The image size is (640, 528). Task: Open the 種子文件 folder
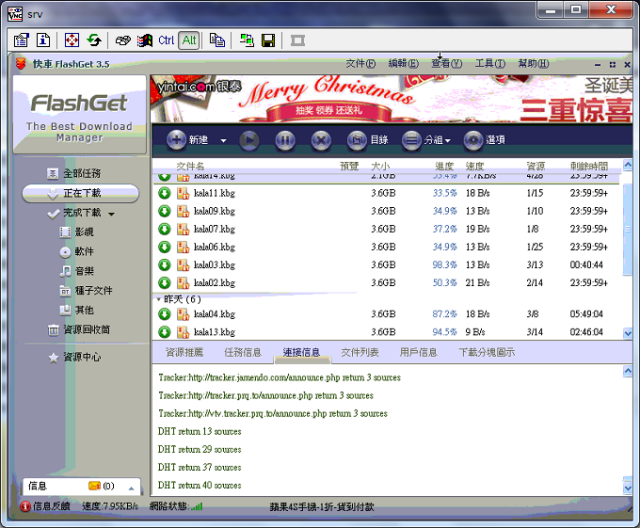(86, 291)
